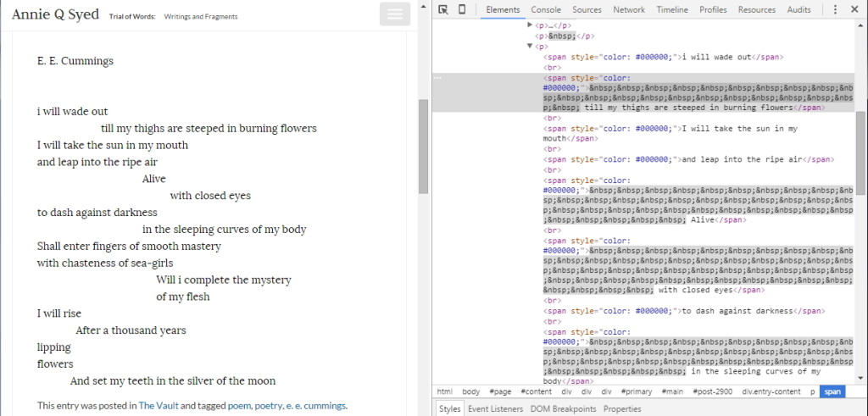Click the webpage scroll-up arrow
Screen dimensions: 868x416
pos(423,7)
